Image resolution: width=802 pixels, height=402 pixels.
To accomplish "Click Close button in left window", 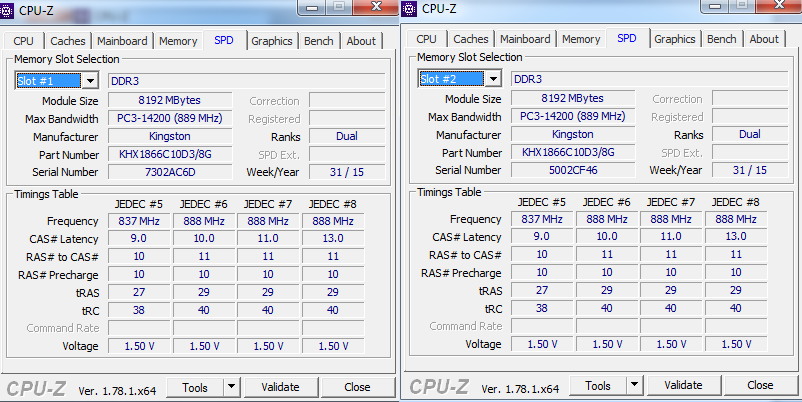I will click(358, 387).
